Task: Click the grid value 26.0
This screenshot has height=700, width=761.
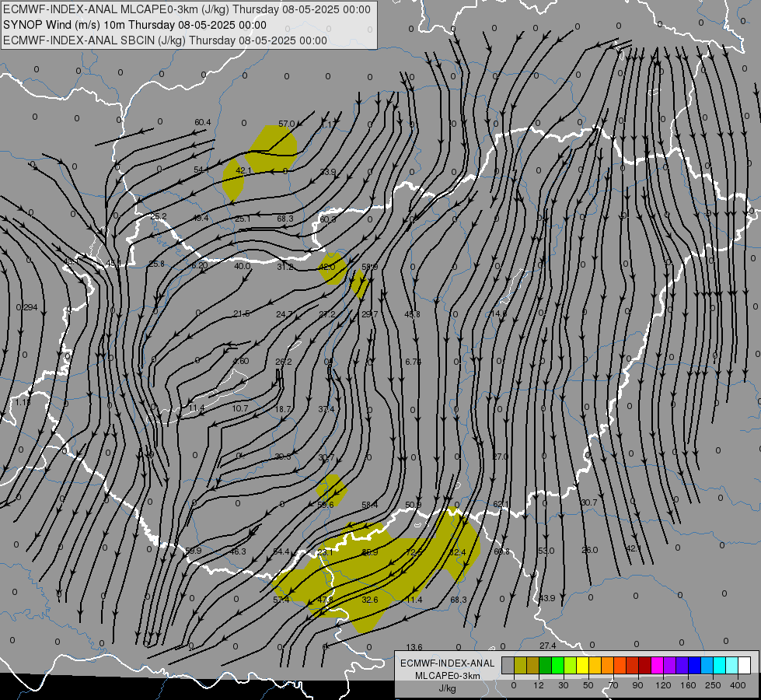Action: click(590, 550)
